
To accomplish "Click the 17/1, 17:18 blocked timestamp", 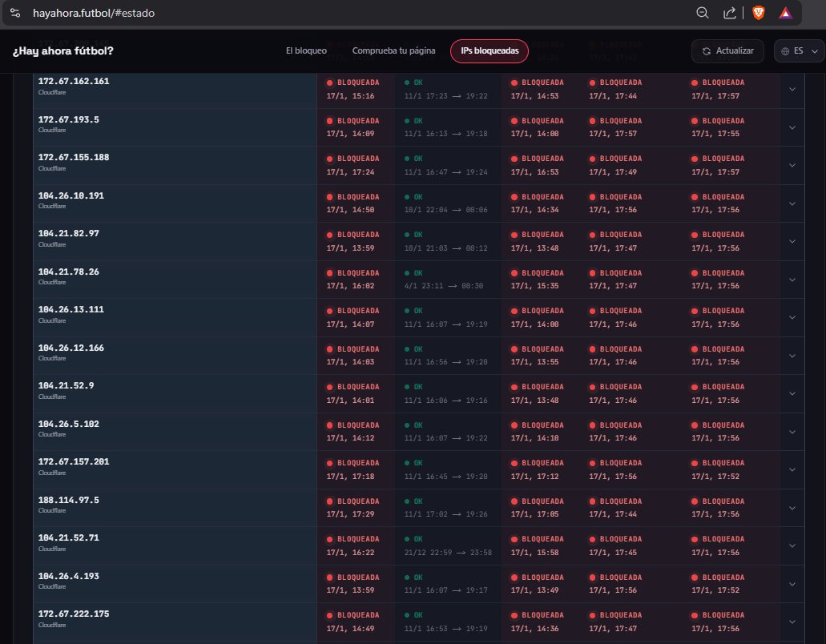I will (x=350, y=477).
